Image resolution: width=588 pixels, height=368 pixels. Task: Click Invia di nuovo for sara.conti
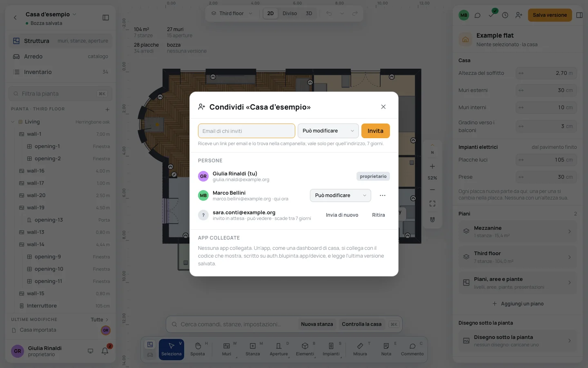[342, 215]
